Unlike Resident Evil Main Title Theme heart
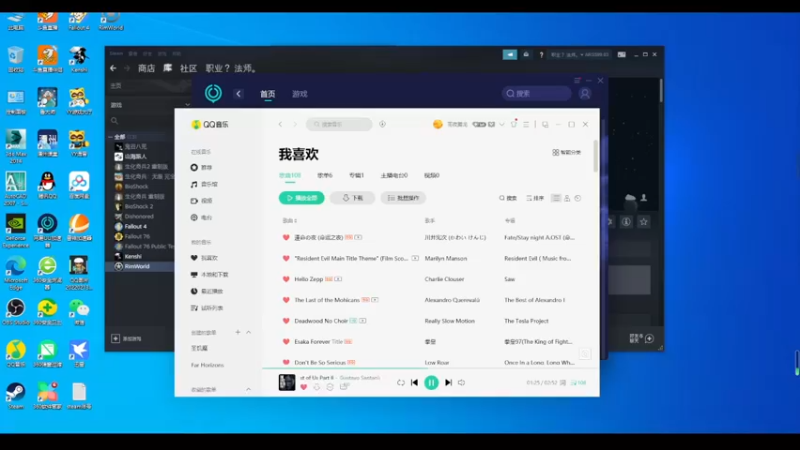Screen dimensions: 800x450 [x=286, y=258]
